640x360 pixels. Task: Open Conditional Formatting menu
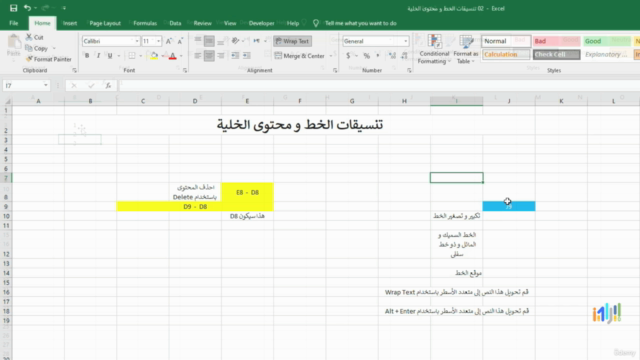tap(434, 49)
